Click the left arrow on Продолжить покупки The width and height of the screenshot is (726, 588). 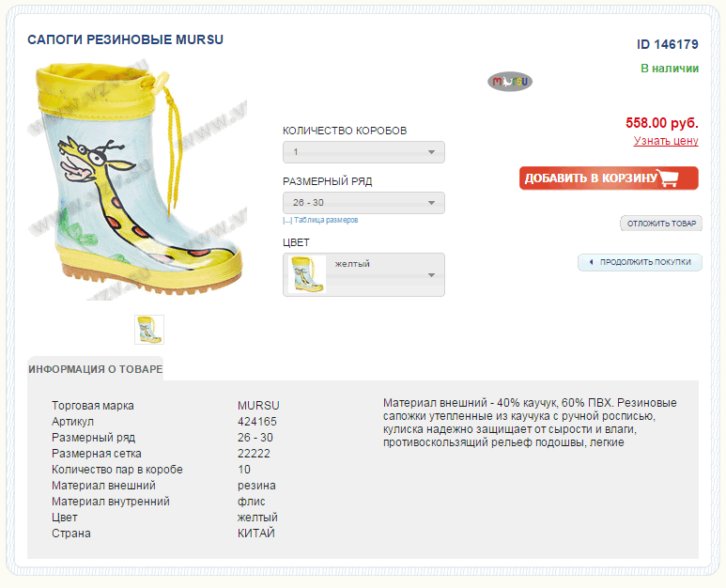(x=590, y=263)
